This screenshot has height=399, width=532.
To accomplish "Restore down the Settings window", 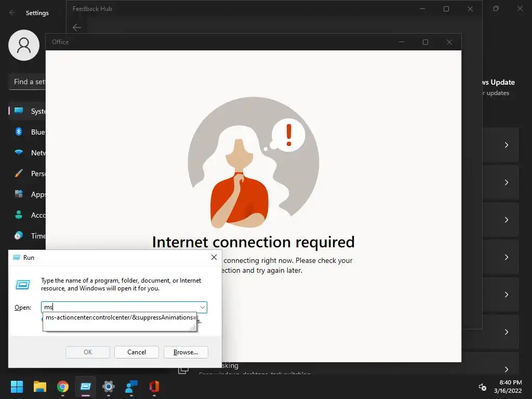I will [496, 8].
